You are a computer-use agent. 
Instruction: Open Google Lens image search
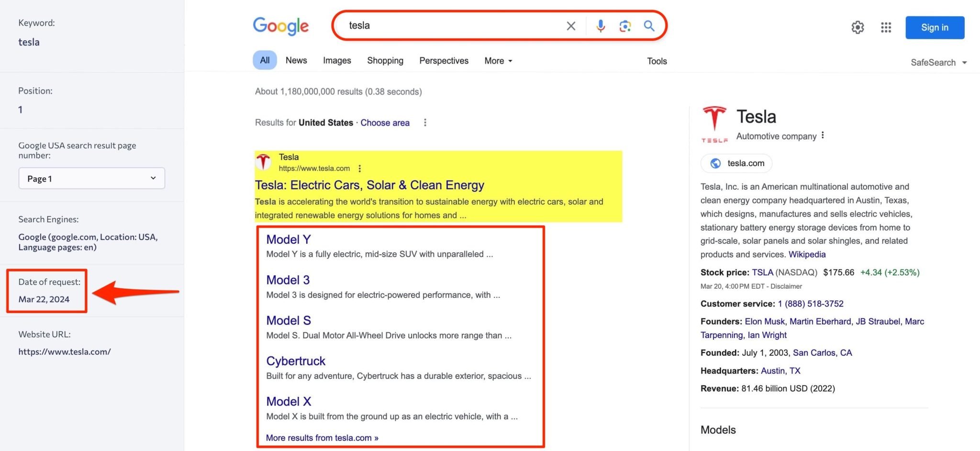(624, 26)
